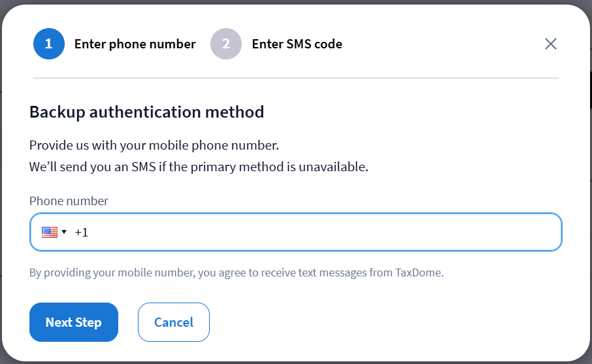Click the word 'TaxDome' in the disclaimer

(x=419, y=273)
